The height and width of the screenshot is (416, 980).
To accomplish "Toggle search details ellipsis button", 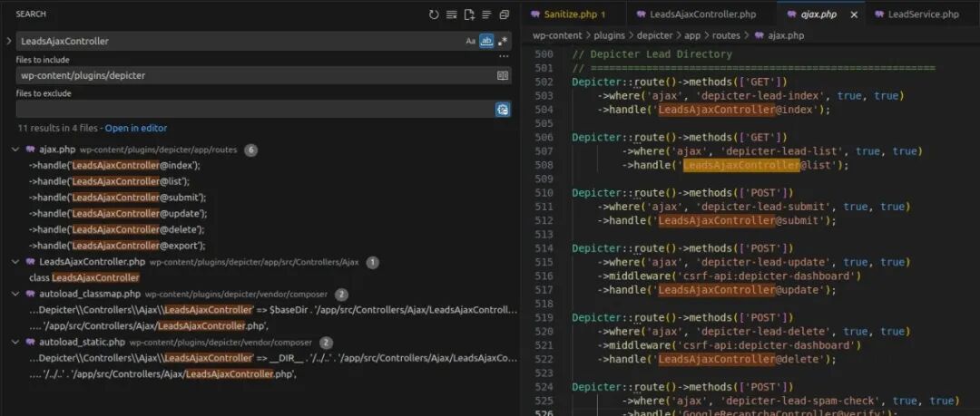I will point(504,57).
